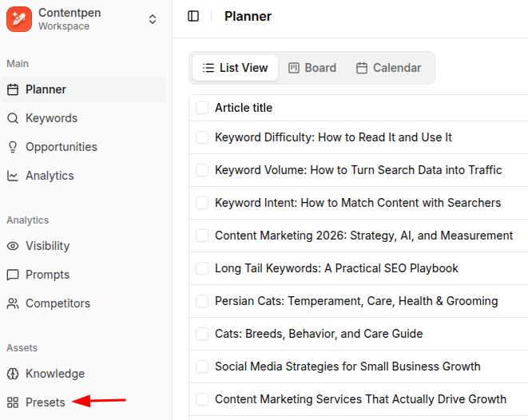Click the Visibility eye icon
The height and width of the screenshot is (420, 528).
tap(13, 246)
